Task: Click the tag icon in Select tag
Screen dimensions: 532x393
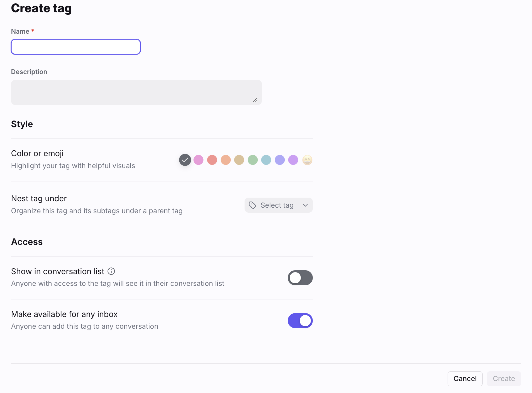Action: (252, 205)
